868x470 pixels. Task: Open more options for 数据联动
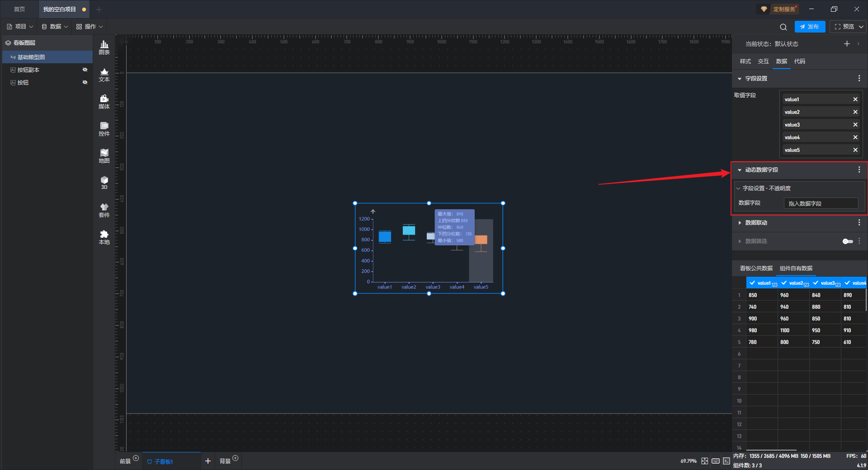click(859, 223)
